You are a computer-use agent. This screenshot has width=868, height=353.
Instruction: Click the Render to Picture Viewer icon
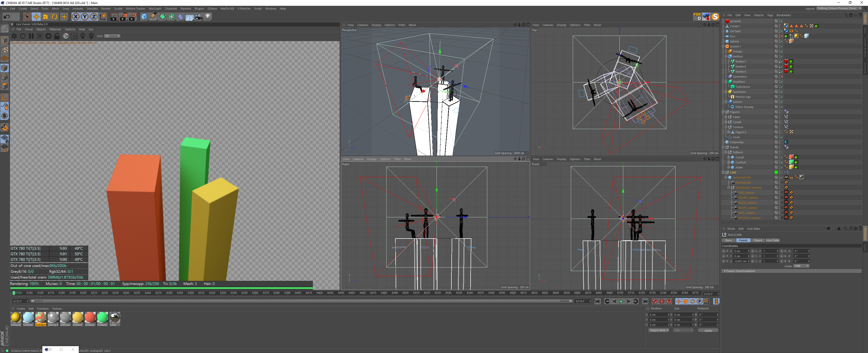coord(123,16)
